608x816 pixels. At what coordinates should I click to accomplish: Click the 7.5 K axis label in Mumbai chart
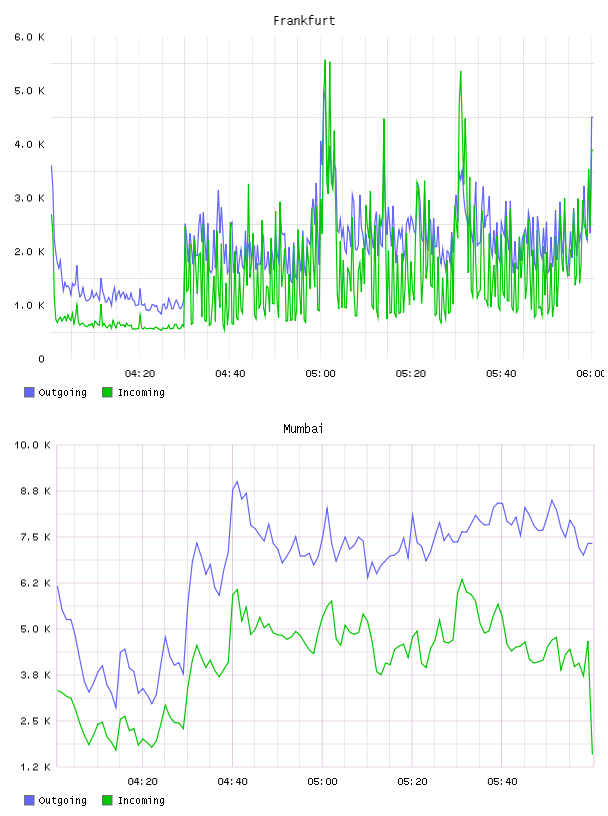35,537
